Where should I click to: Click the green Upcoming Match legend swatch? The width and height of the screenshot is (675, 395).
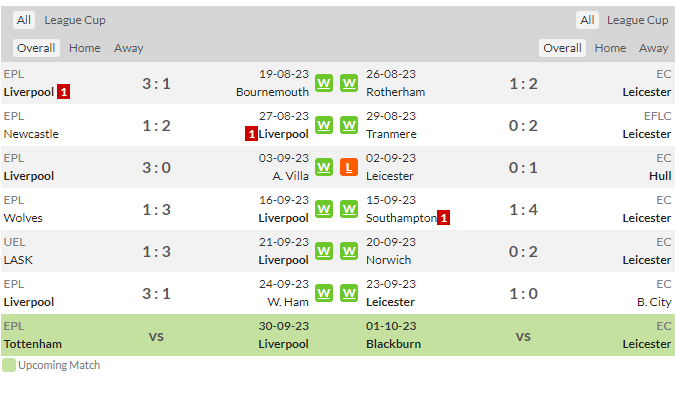coord(9,365)
